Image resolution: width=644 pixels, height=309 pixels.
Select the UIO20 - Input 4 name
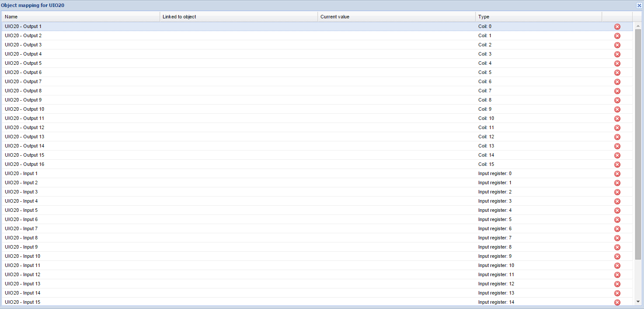21,201
